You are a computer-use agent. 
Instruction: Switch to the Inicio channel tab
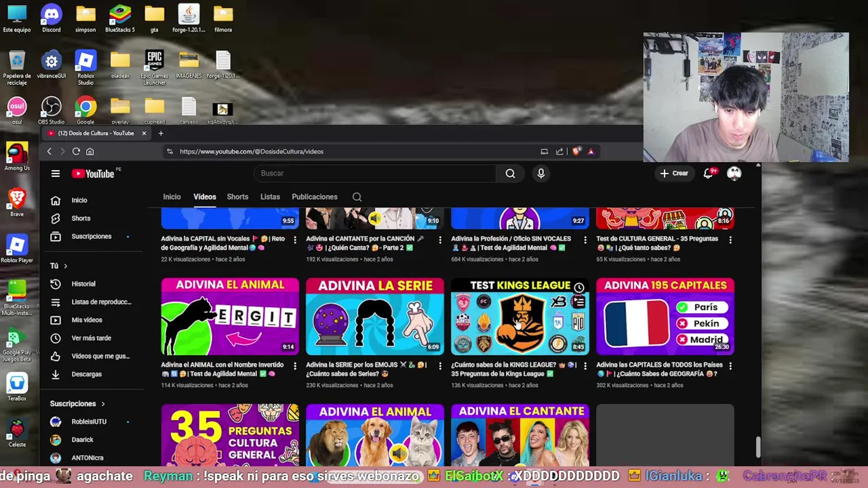click(x=172, y=197)
